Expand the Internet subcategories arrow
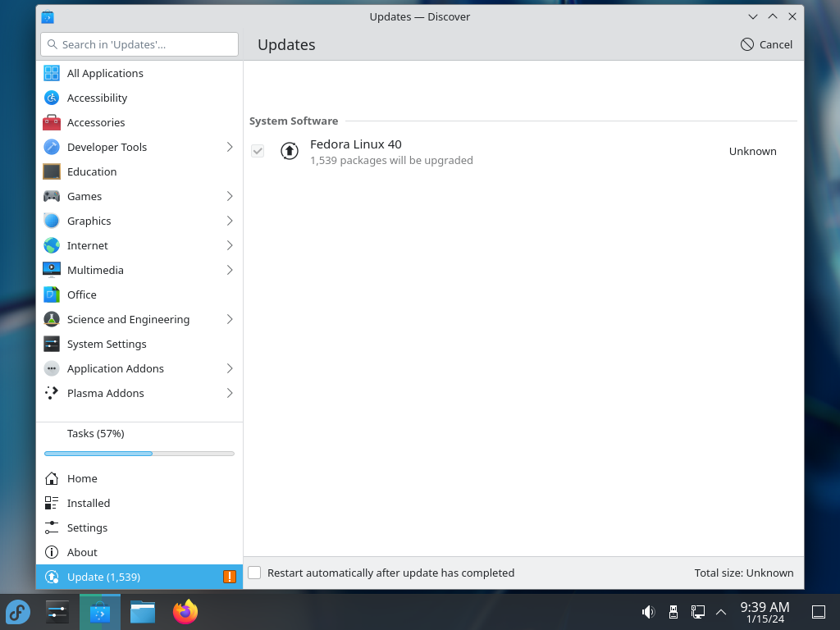The height and width of the screenshot is (630, 840). coord(230,246)
